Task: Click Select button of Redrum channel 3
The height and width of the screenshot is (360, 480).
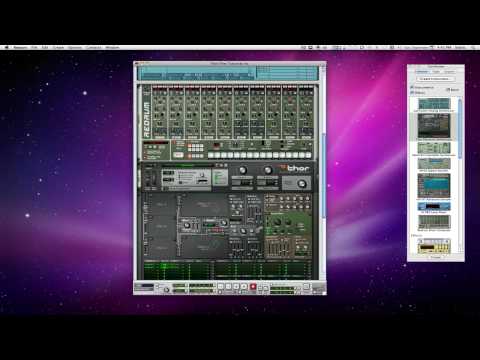Action: [x=192, y=137]
